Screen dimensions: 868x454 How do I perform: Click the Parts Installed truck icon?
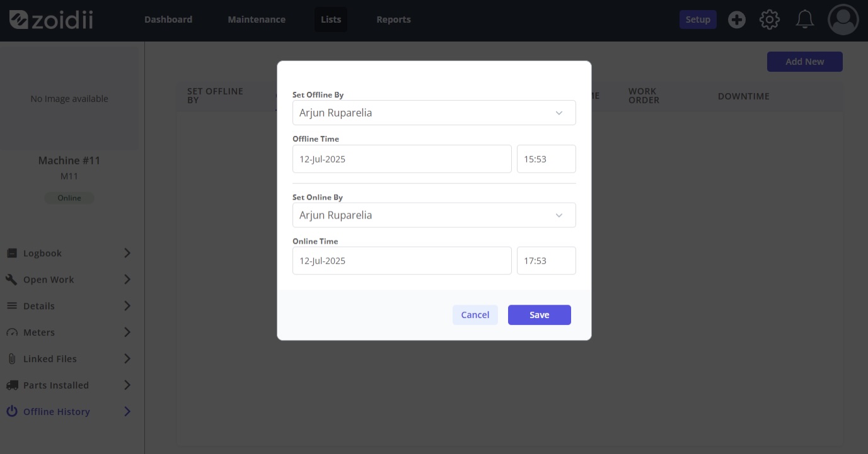(x=12, y=385)
